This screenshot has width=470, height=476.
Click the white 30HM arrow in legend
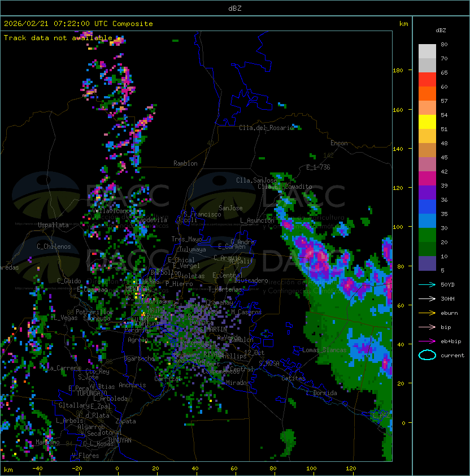pyautogui.click(x=427, y=298)
